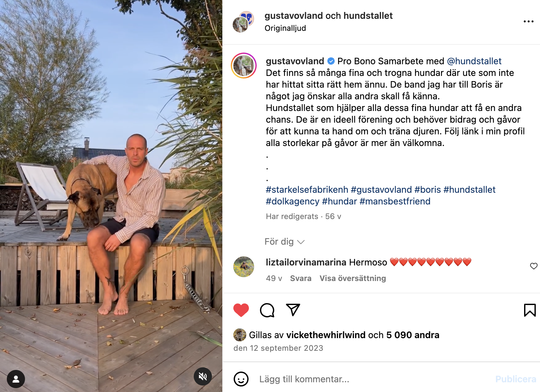View the 5 090 andra likes list
540x392 pixels.
tap(413, 335)
